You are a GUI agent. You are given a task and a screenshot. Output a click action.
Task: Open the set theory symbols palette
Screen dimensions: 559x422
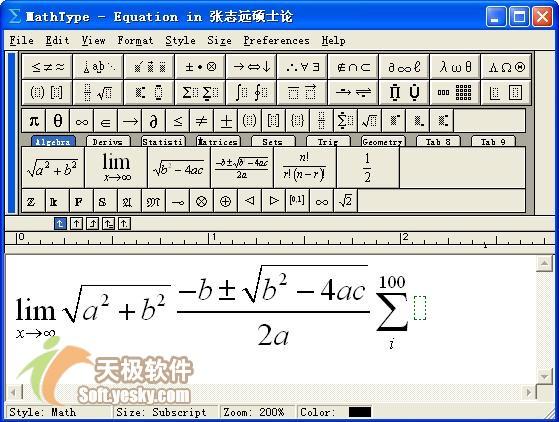(x=353, y=67)
